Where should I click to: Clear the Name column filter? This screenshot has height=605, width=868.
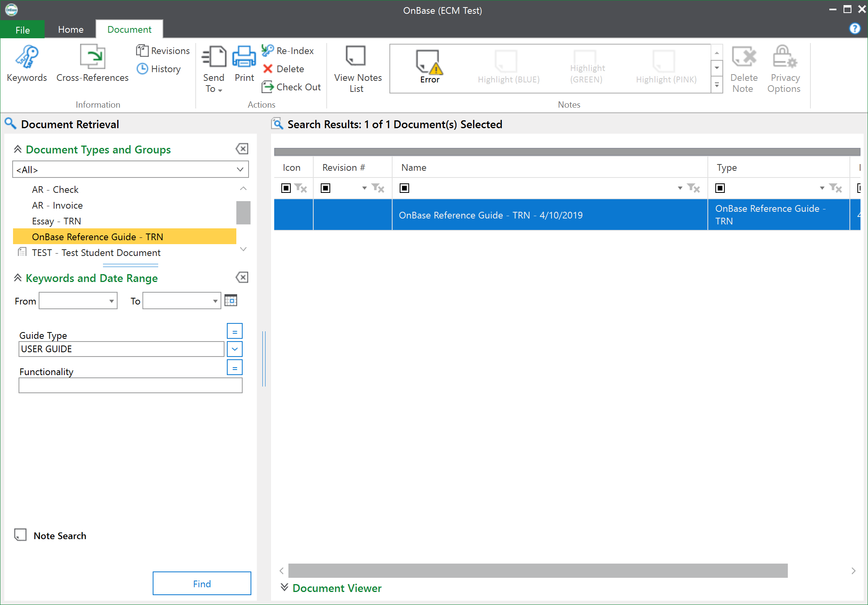point(694,188)
